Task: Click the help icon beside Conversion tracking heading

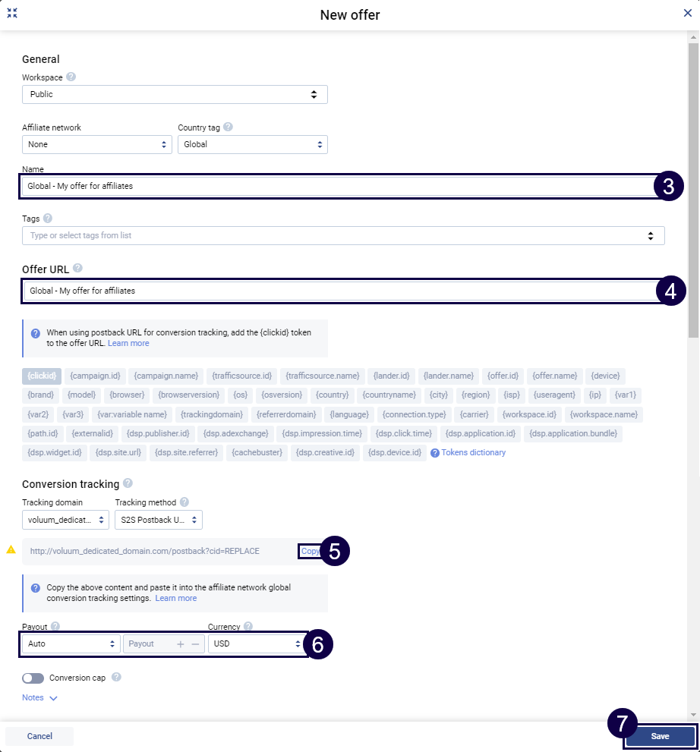Action: point(128,483)
